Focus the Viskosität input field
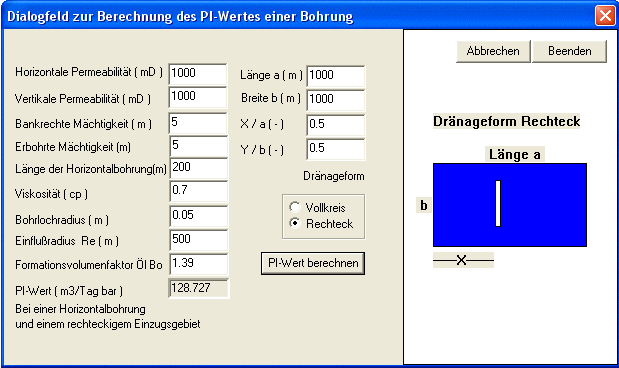This screenshot has width=619, height=368. coord(199,192)
